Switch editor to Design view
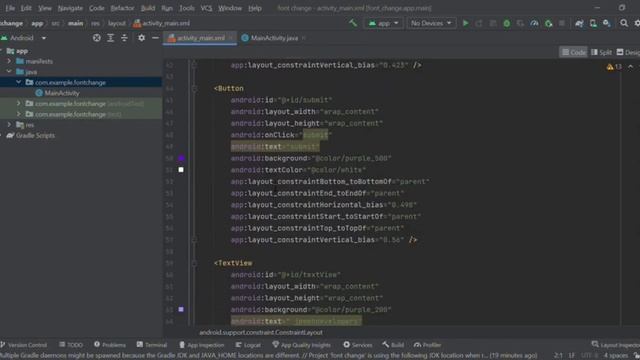640x360 pixels. (628, 52)
